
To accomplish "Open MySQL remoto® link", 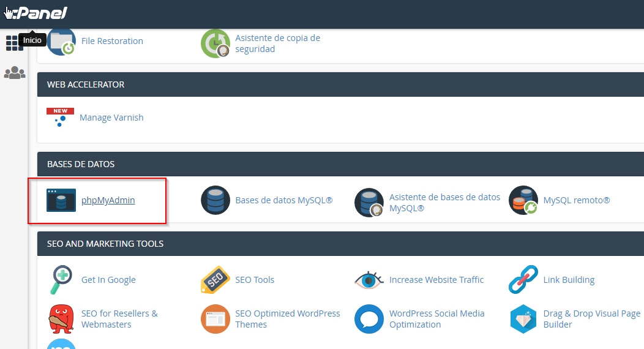I will pos(577,200).
